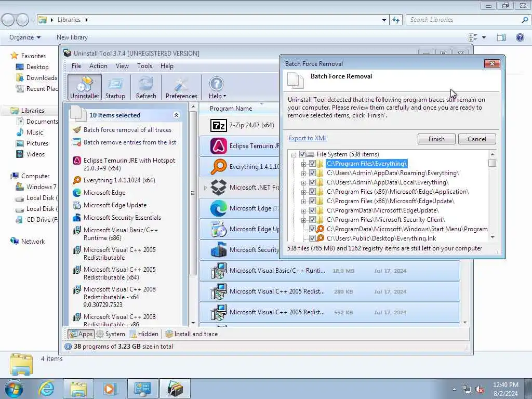Uncheck Program Files (x86) EdgeUpdate checkbox

point(312,201)
